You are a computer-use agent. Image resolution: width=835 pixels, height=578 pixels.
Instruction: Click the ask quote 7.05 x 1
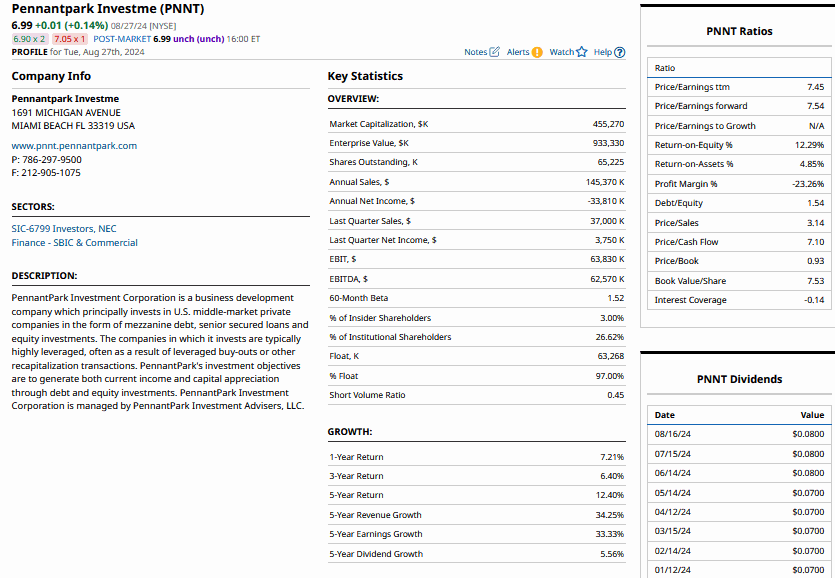tap(70, 39)
